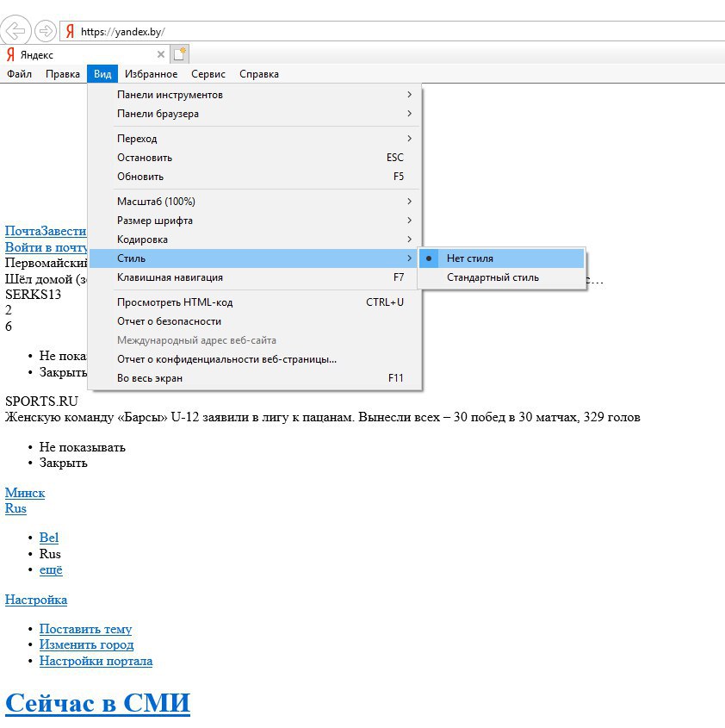Image resolution: width=725 pixels, height=728 pixels.
Task: Choose Остановить in the Вид menu
Action: coord(255,158)
